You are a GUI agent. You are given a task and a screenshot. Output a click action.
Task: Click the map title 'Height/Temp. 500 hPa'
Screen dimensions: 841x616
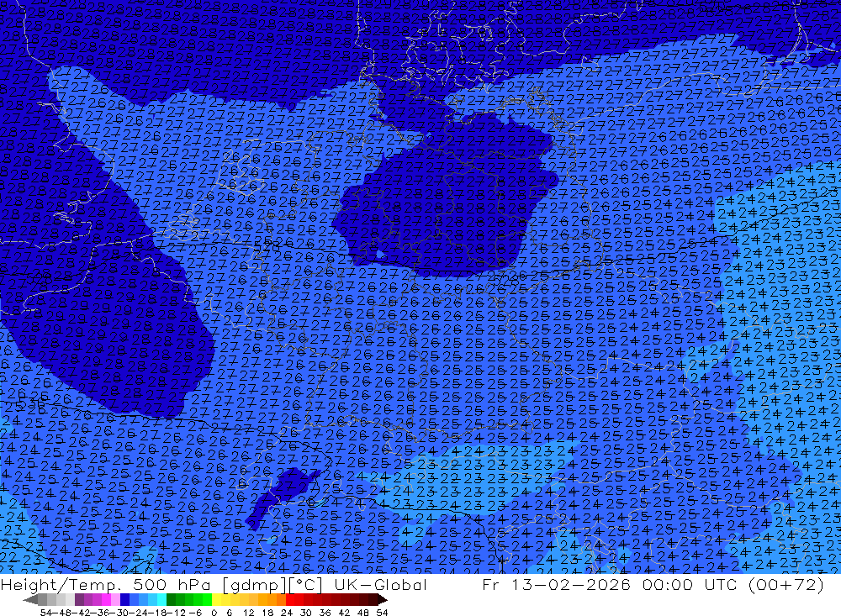[106, 584]
